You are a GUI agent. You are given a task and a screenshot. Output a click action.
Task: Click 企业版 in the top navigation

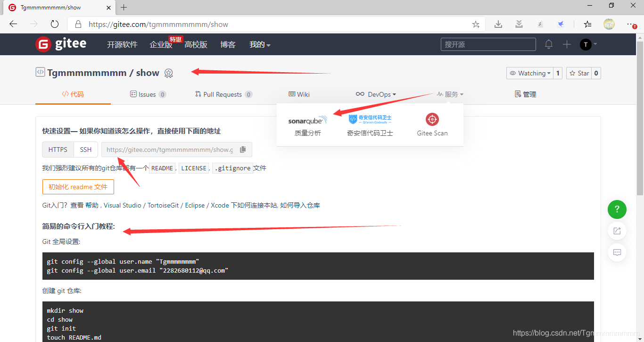(161, 44)
